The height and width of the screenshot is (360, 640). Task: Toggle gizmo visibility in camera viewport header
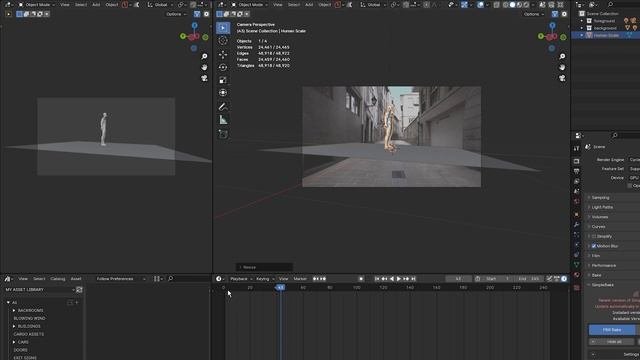coord(464,4)
